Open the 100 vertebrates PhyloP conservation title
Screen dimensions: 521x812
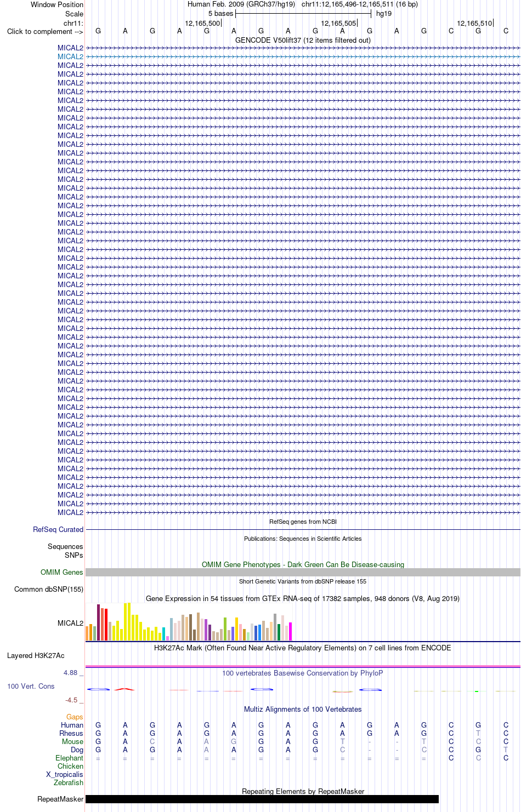pyautogui.click(x=303, y=673)
